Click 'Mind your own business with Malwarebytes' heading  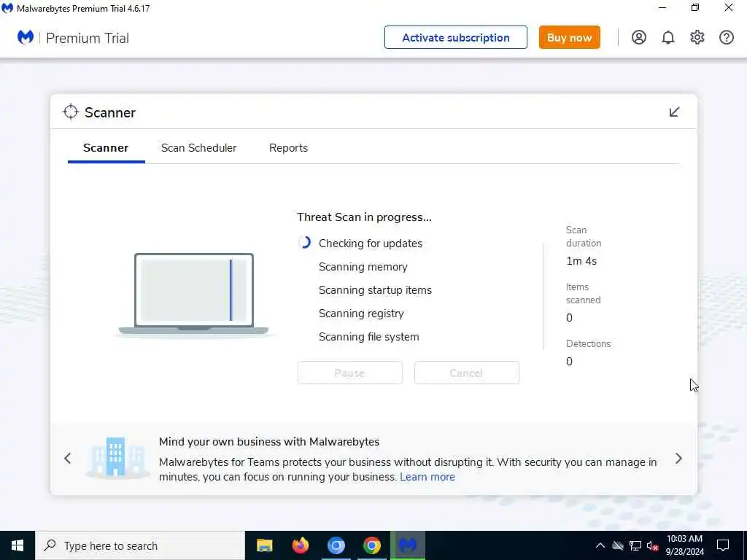269,441
